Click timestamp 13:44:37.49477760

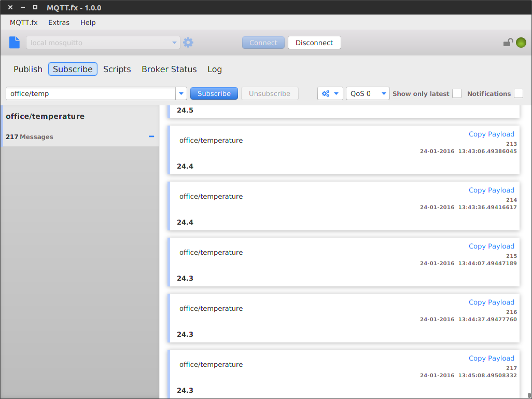tap(487, 319)
